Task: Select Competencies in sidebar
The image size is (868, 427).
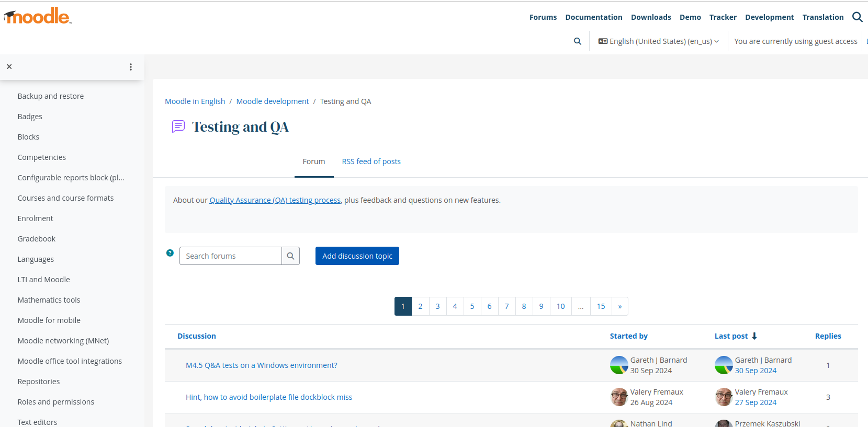Action: (42, 157)
